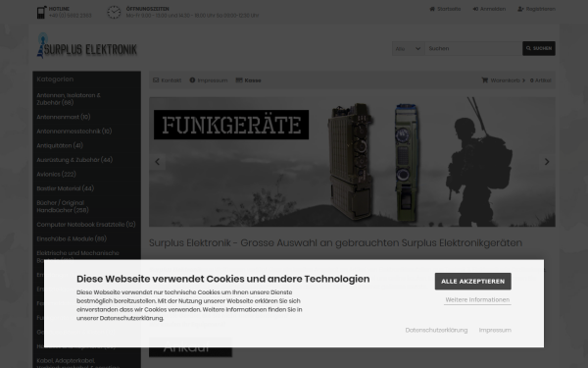Show previous banner slide arrow
The width and height of the screenshot is (588, 368).
[158, 162]
